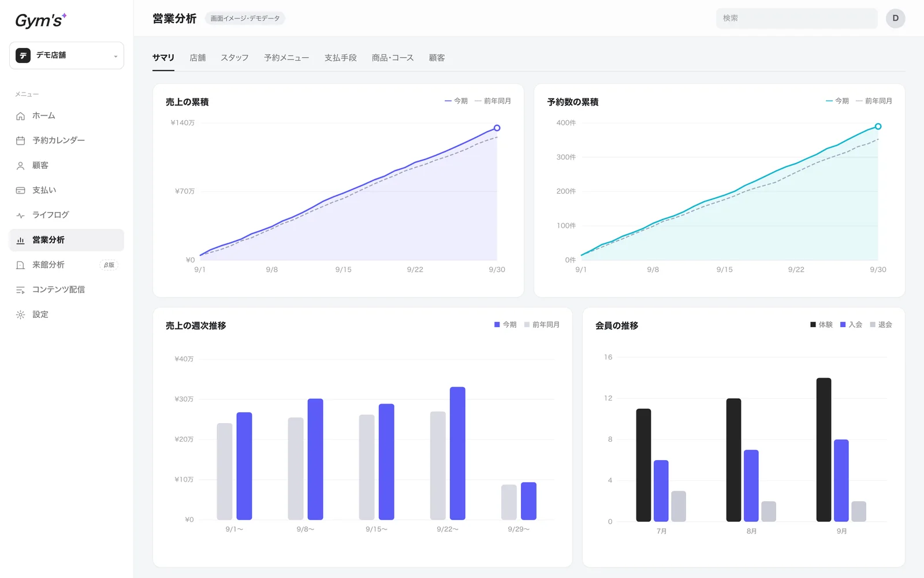Toggle 入会 legend in 会員の推移
924x578 pixels.
851,325
